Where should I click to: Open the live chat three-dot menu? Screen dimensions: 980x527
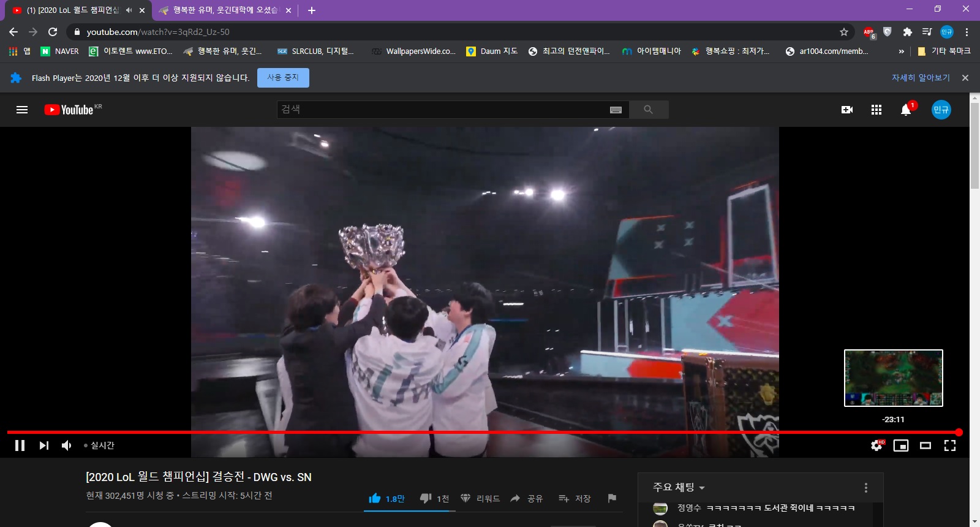click(865, 488)
